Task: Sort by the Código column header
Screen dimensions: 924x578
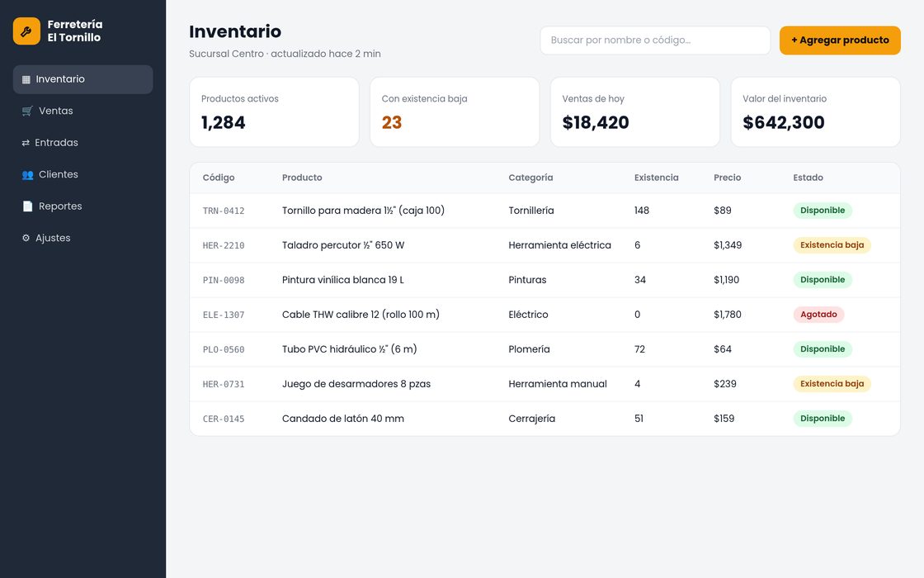Action: click(x=219, y=178)
